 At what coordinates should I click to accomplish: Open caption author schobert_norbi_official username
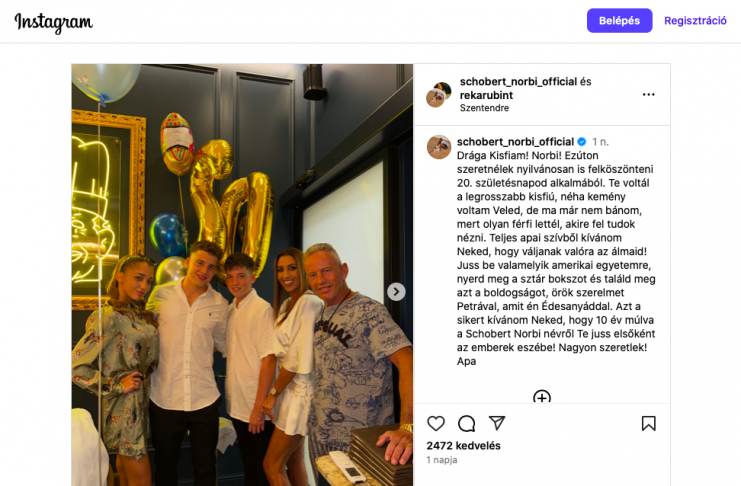point(515,142)
